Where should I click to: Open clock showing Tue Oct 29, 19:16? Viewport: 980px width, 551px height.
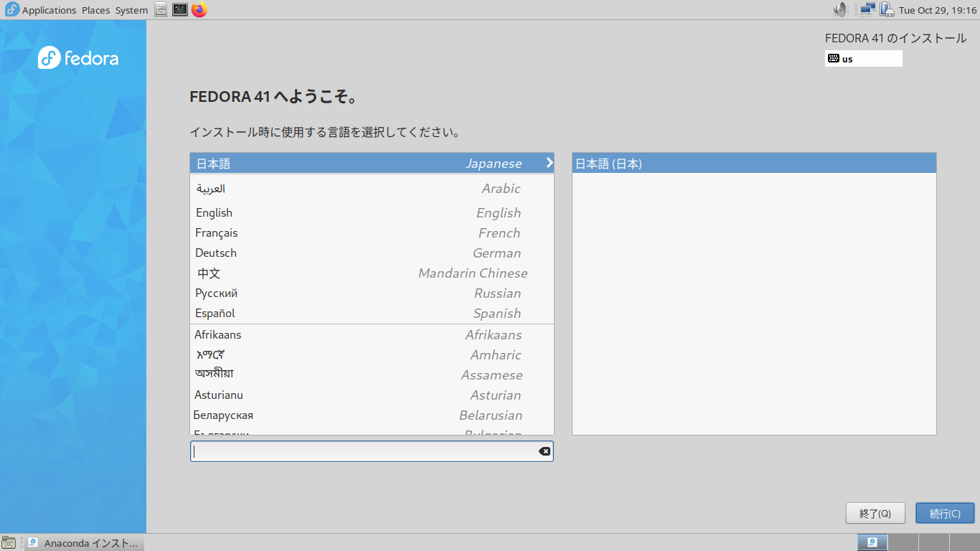(x=938, y=10)
